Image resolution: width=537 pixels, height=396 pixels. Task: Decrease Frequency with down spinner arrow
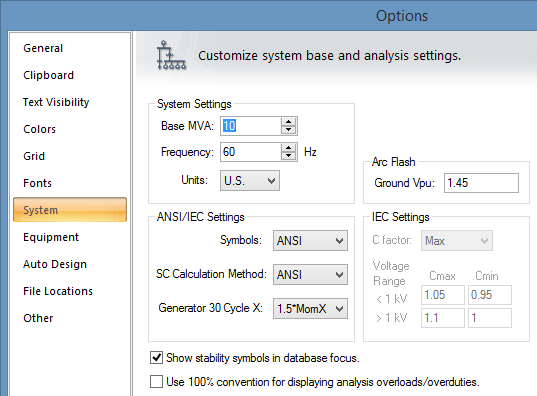tap(288, 156)
